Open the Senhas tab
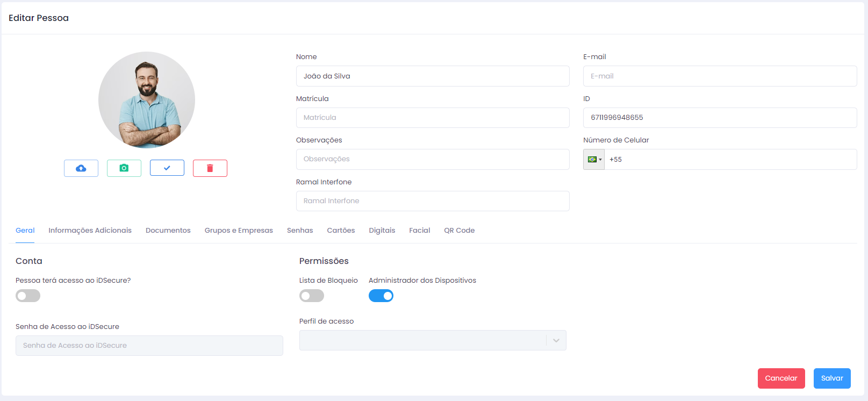Screen dimensions: 868x401 pos(300,231)
